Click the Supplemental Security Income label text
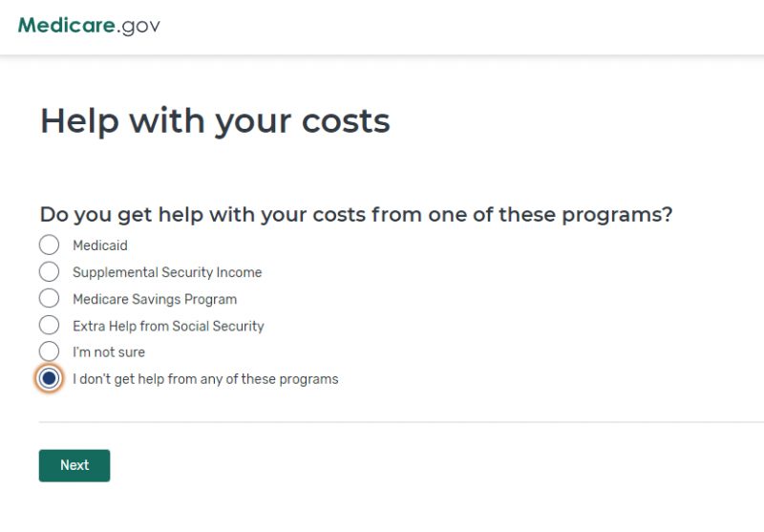The height and width of the screenshot is (532, 764). tap(167, 272)
